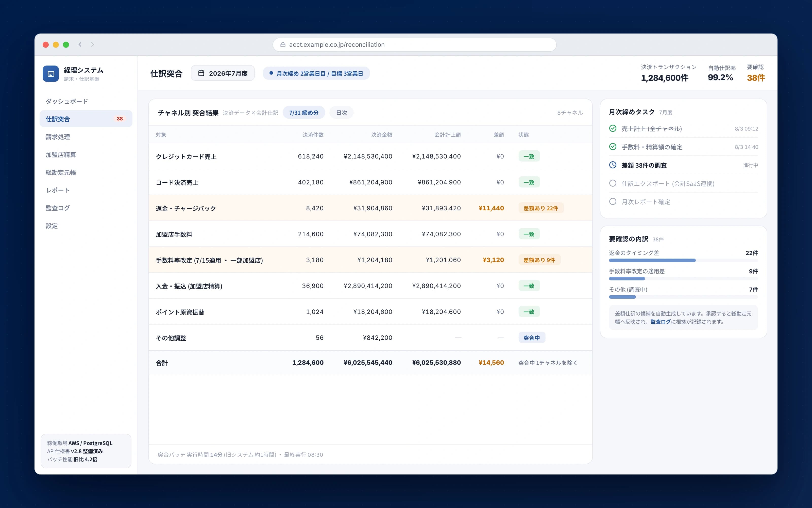Click the 稼働環境 AWS / PostgreSQL info
The height and width of the screenshot is (508, 812).
point(80,443)
